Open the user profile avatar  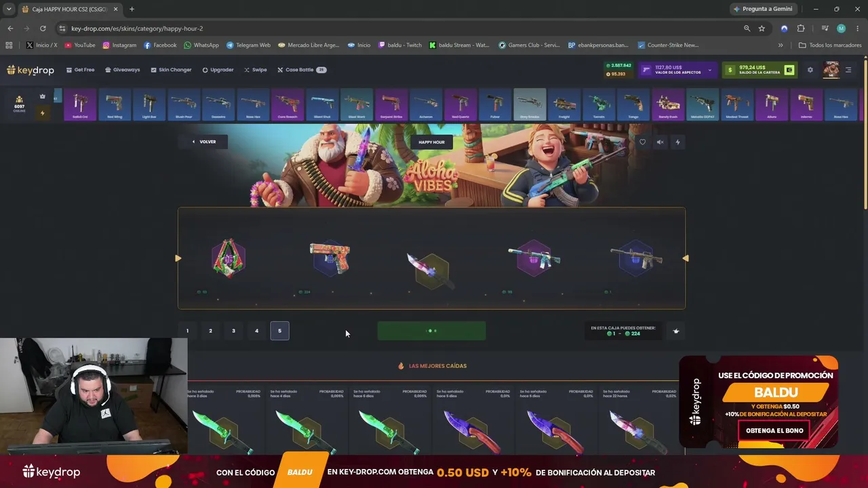click(x=831, y=70)
